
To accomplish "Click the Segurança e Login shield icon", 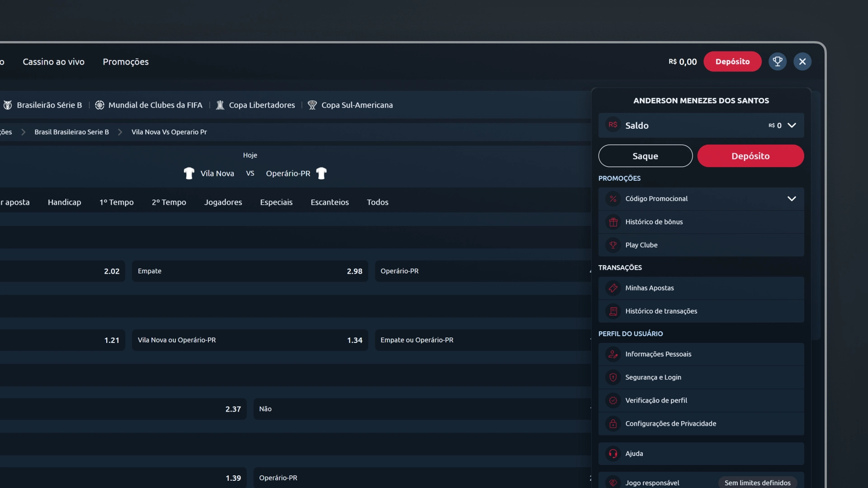I will tap(613, 377).
